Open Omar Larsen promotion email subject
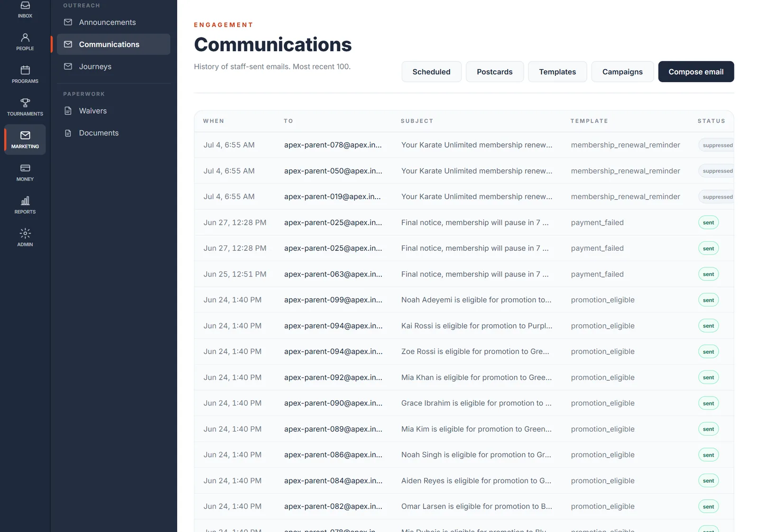Viewport: 759px width, 532px height. [x=477, y=506]
